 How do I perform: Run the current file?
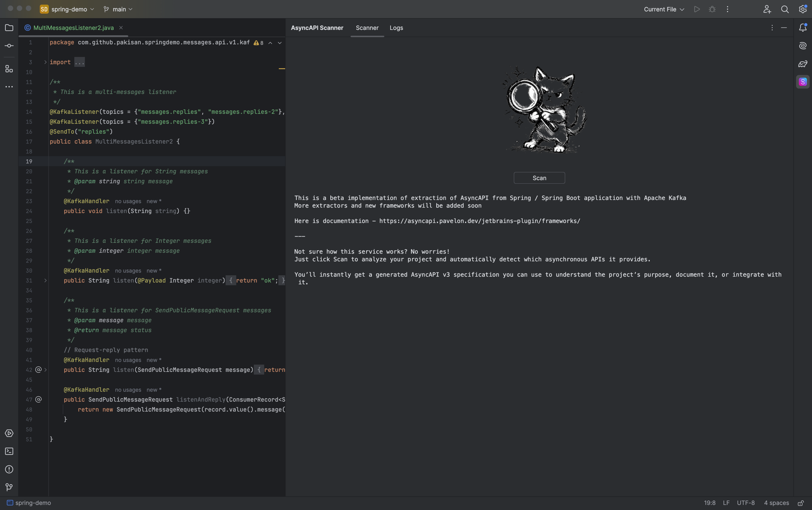pos(697,9)
